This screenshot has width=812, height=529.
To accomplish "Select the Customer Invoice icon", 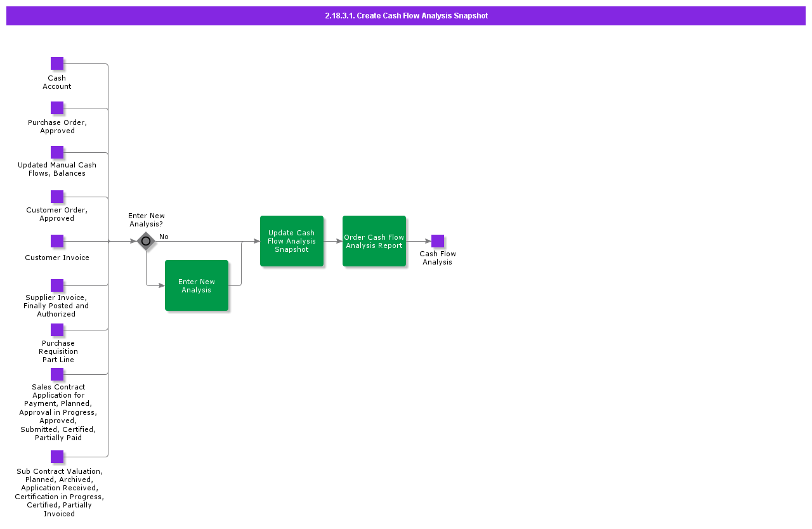I will pyautogui.click(x=57, y=241).
